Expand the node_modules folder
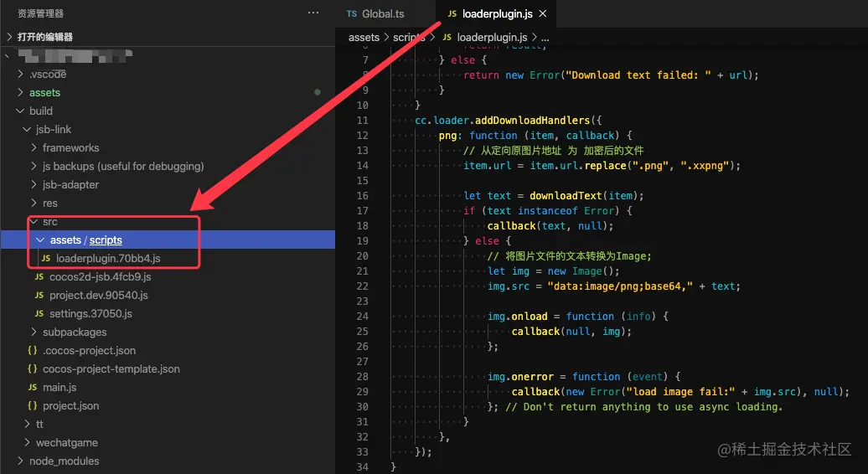The height and width of the screenshot is (474, 868). pyautogui.click(x=20, y=461)
